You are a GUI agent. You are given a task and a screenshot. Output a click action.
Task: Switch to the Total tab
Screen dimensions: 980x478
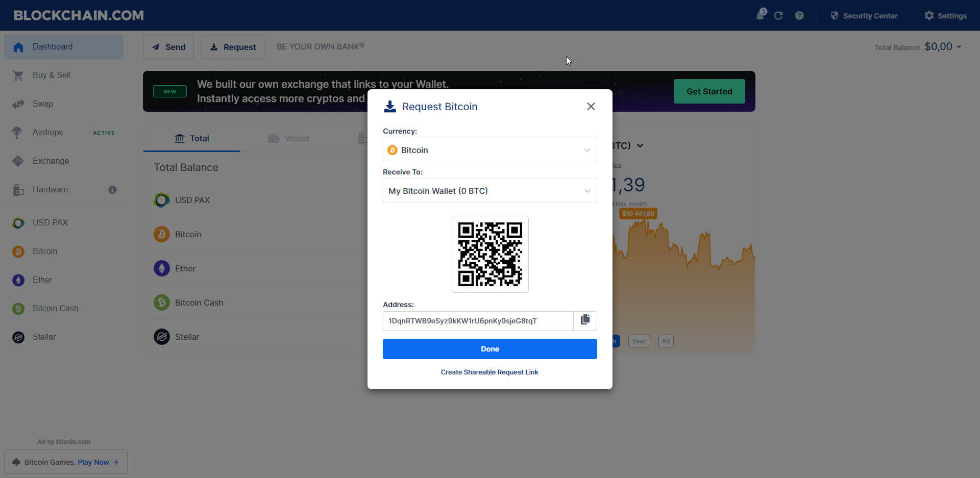(x=192, y=138)
